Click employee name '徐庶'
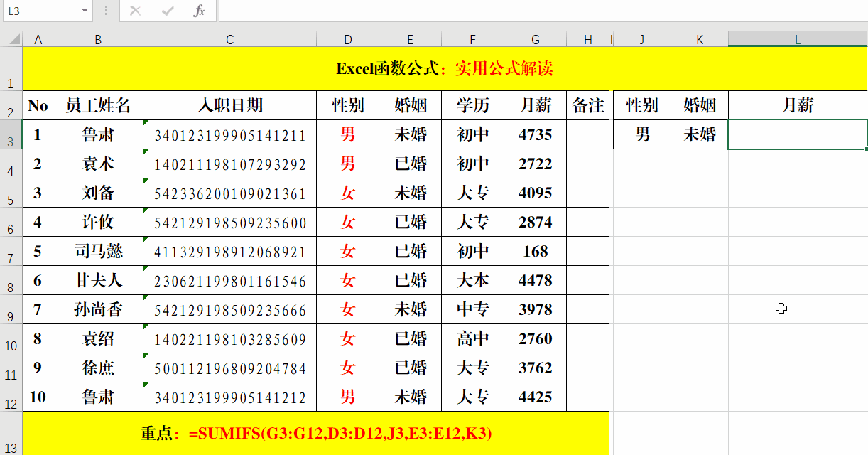This screenshot has height=455, width=868. pyautogui.click(x=98, y=368)
